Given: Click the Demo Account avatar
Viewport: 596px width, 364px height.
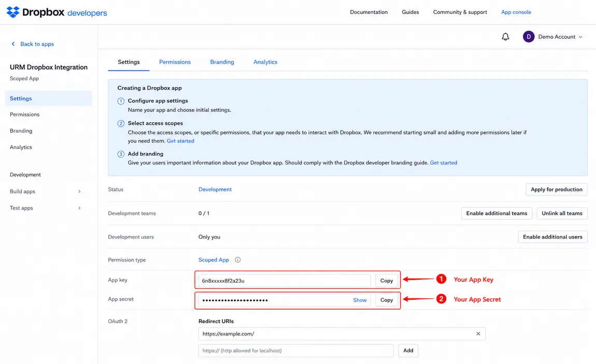Looking at the screenshot, I should pyautogui.click(x=528, y=37).
